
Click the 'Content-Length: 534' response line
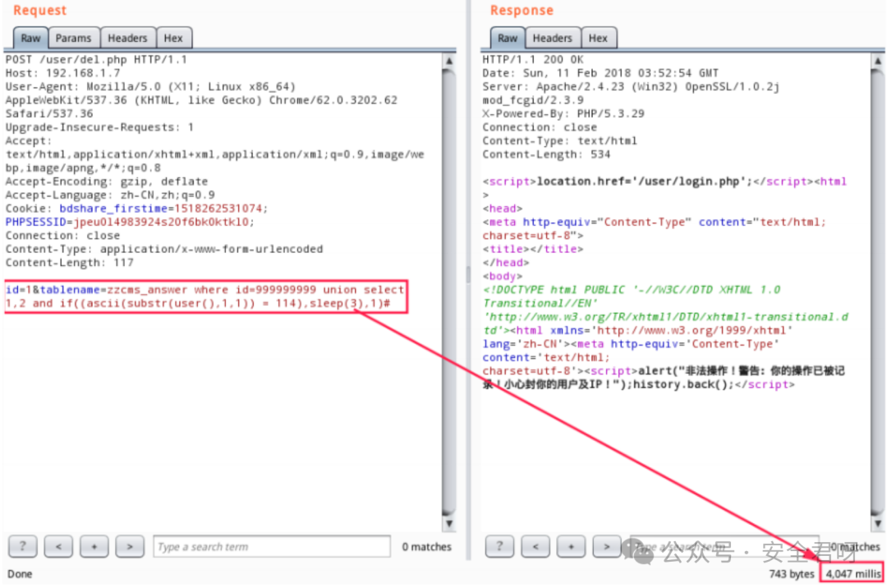[x=546, y=154]
